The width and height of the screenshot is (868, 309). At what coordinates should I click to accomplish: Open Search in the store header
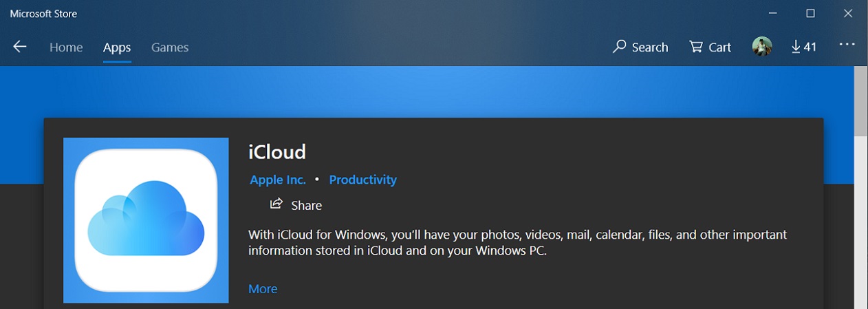(x=640, y=47)
